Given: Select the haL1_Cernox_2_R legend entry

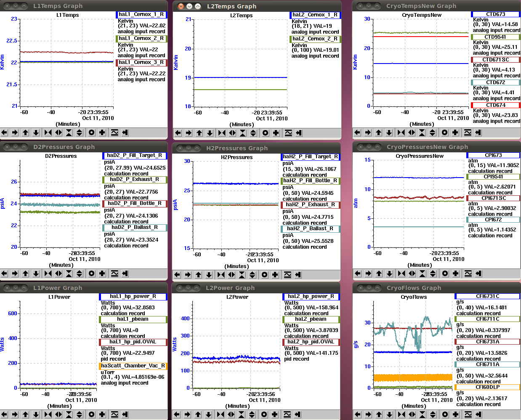Looking at the screenshot, I should [x=141, y=38].
